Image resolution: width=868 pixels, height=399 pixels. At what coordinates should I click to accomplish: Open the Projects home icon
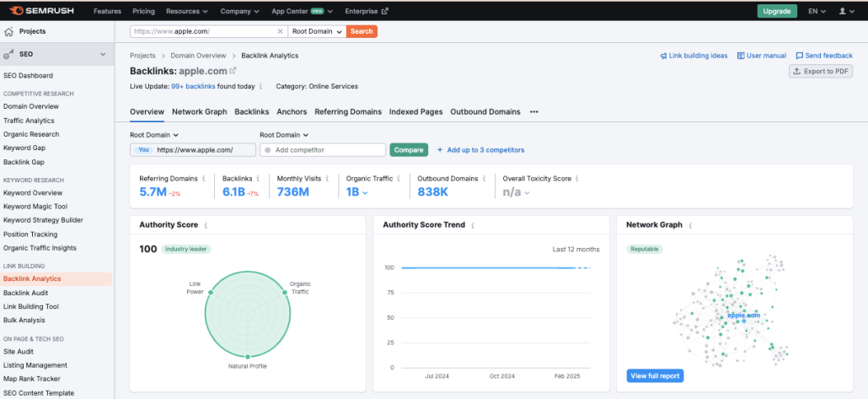[9, 31]
